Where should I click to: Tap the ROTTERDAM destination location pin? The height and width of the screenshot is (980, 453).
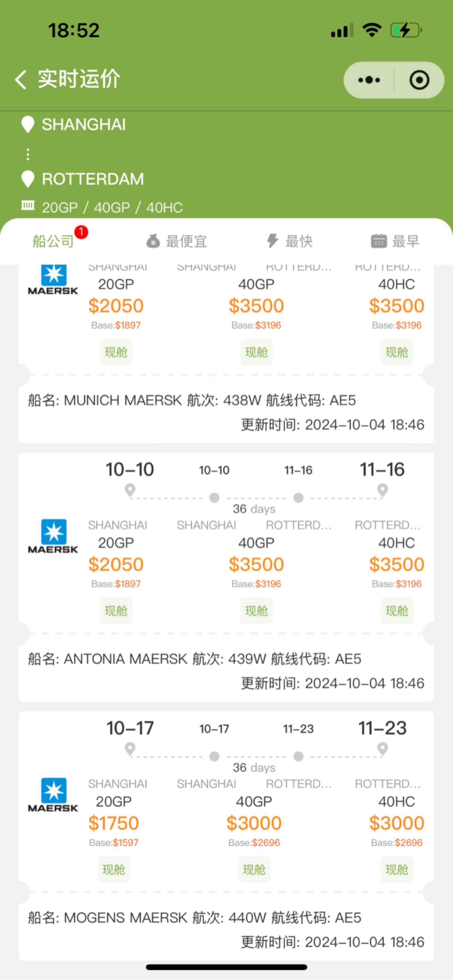[x=27, y=179]
